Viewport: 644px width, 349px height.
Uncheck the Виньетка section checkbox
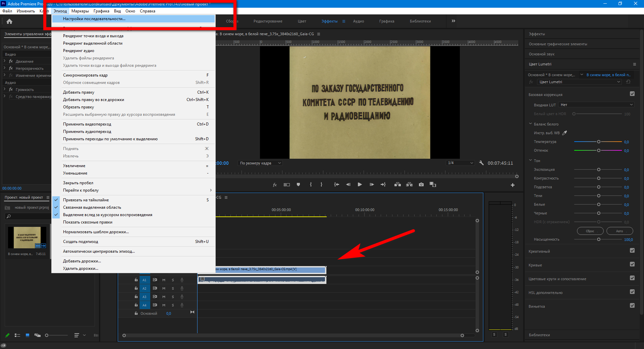point(632,305)
